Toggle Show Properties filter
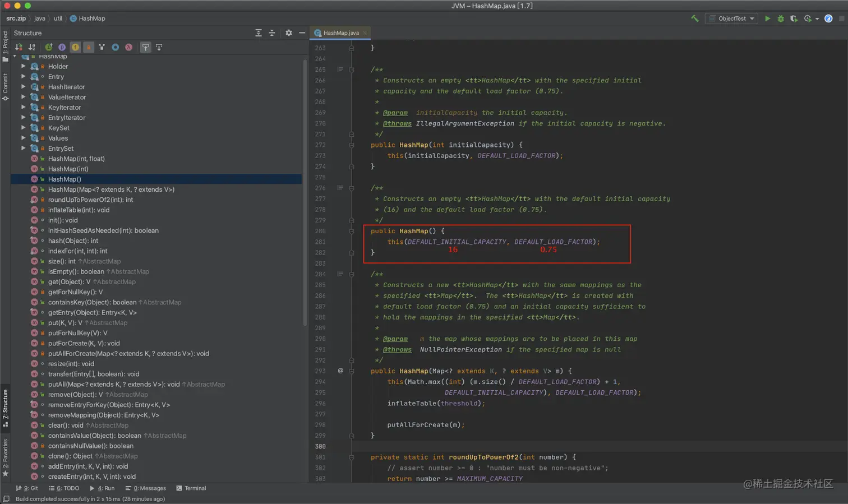Viewport: 848px width, 504px height. 62,47
